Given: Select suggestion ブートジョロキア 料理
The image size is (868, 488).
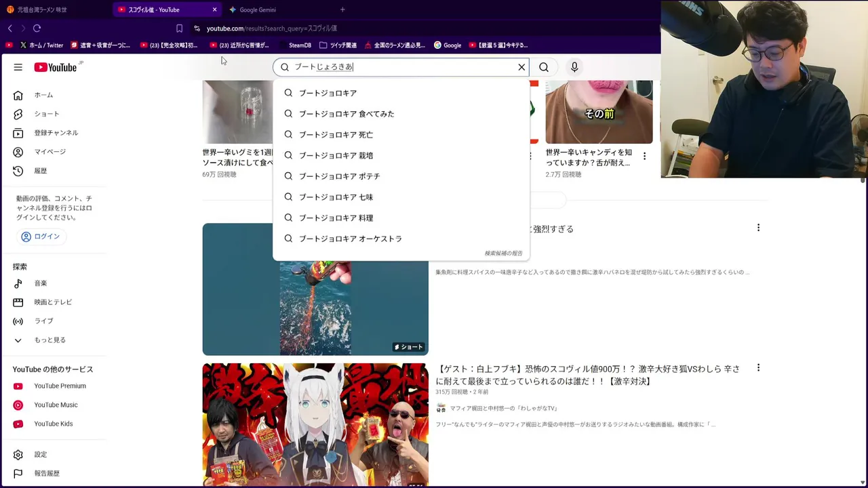Looking at the screenshot, I should [401, 218].
